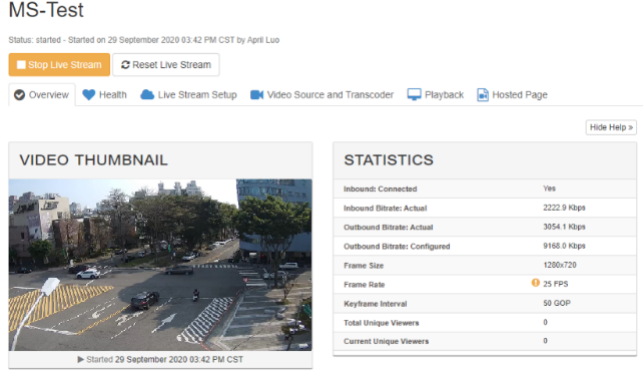Click the Hosted Page document icon
643x373 pixels.
point(483,95)
